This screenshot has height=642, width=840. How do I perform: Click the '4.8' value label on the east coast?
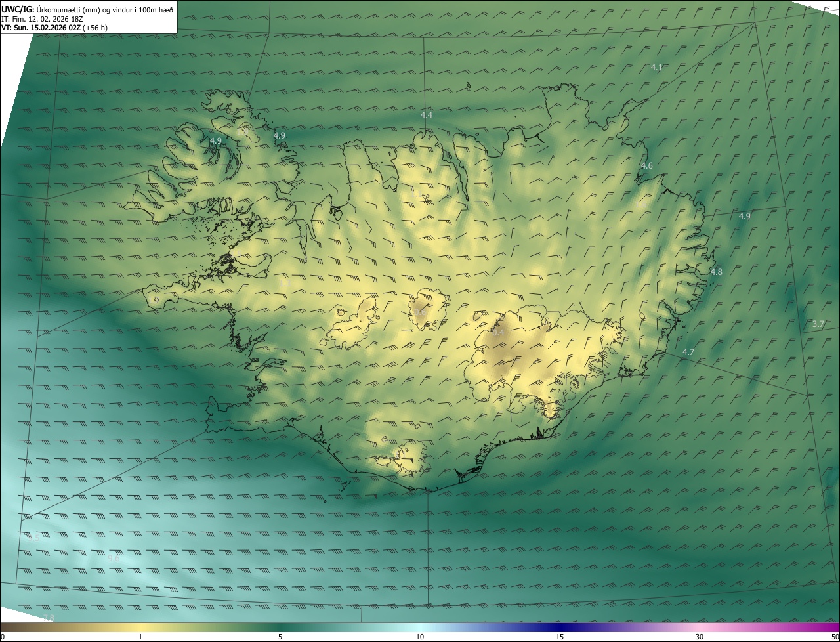(x=716, y=272)
